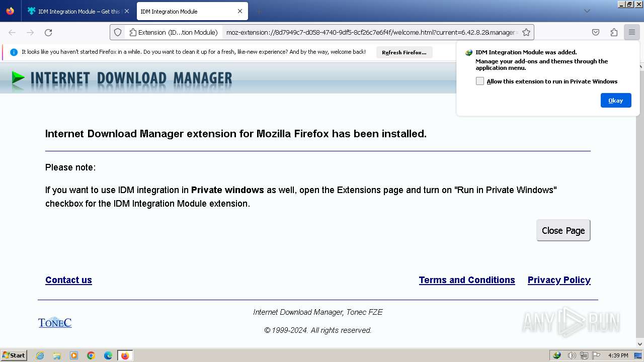The width and height of the screenshot is (644, 362).
Task: Click the © 1999-2024 copyright text
Action: (x=318, y=330)
